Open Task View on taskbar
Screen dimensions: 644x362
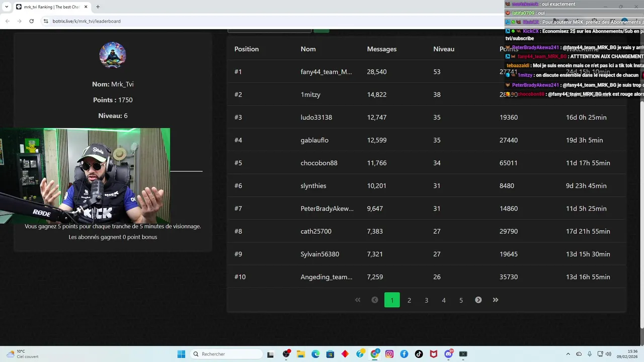coord(270,354)
